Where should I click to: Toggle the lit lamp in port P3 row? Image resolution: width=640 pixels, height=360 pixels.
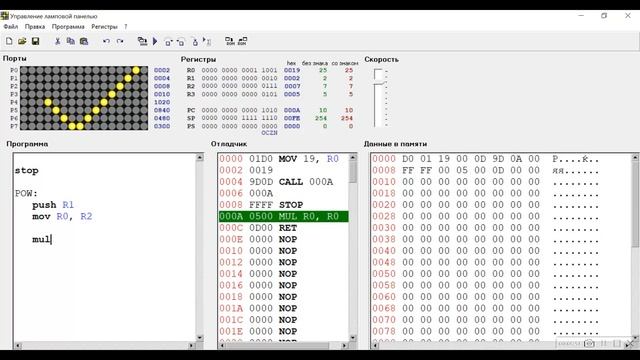click(x=112, y=94)
